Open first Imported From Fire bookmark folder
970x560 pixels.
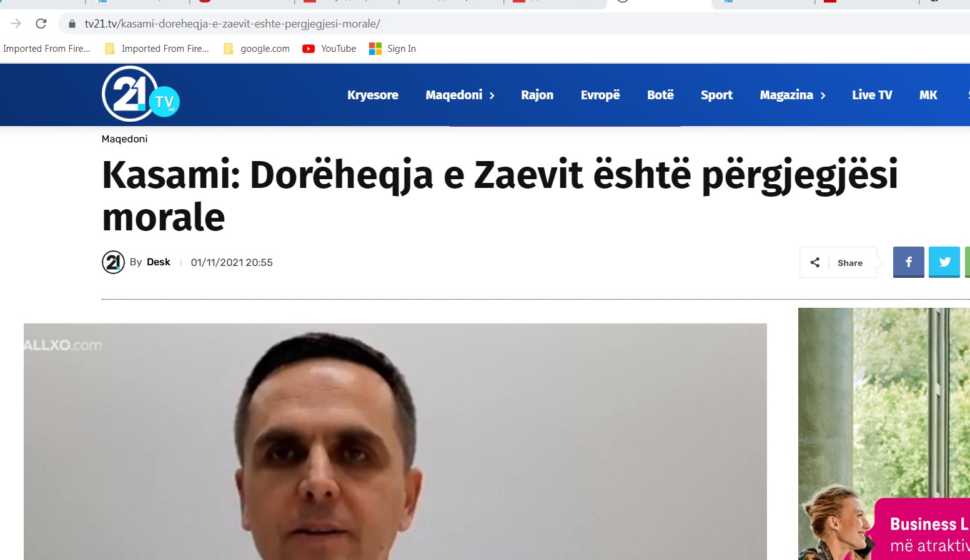[x=47, y=49]
